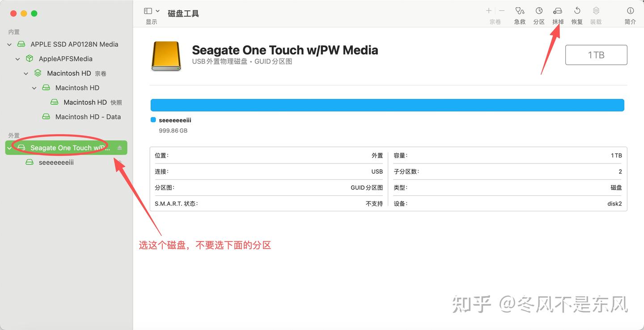The height and width of the screenshot is (330, 644).
Task: Click the disk2 device value
Action: point(615,204)
